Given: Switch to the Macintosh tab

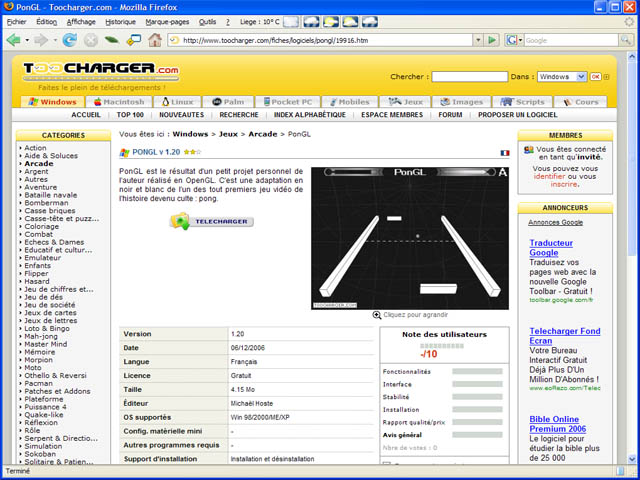Looking at the screenshot, I should click(119, 102).
